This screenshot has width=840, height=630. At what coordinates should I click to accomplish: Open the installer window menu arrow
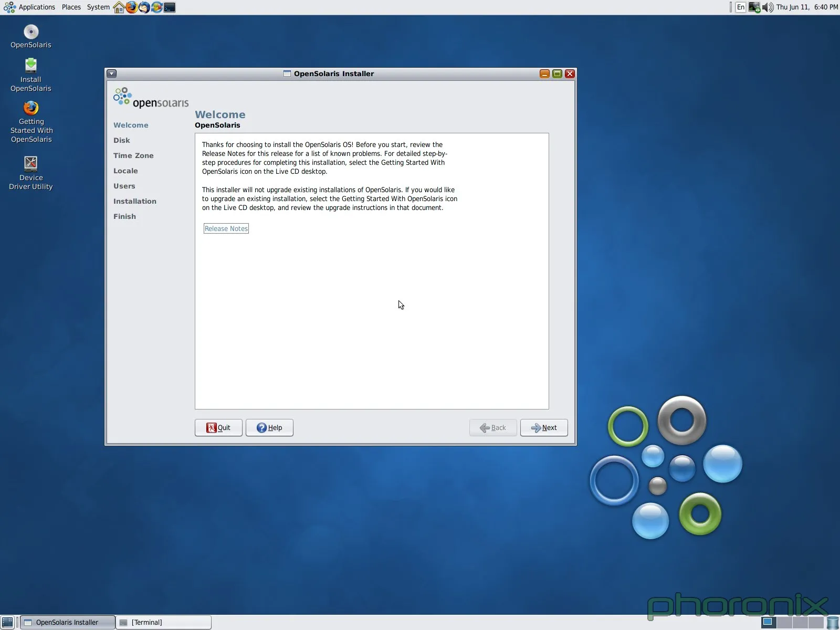click(112, 74)
